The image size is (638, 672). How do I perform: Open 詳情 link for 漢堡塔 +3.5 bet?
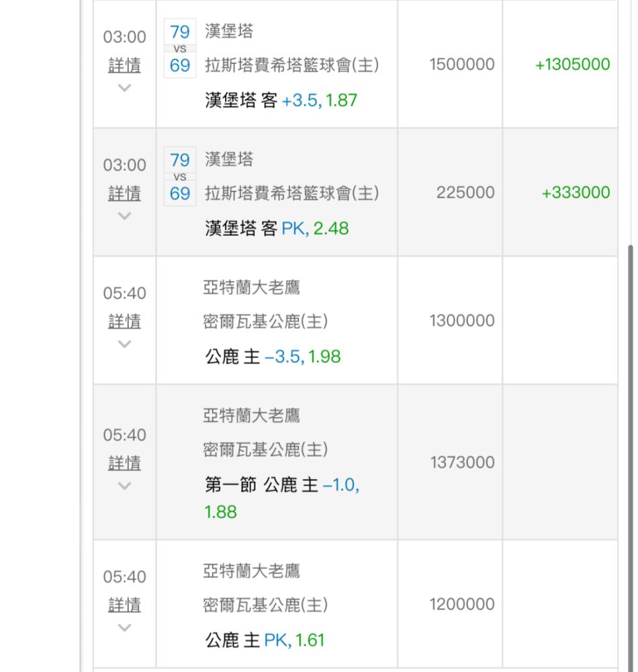[124, 65]
